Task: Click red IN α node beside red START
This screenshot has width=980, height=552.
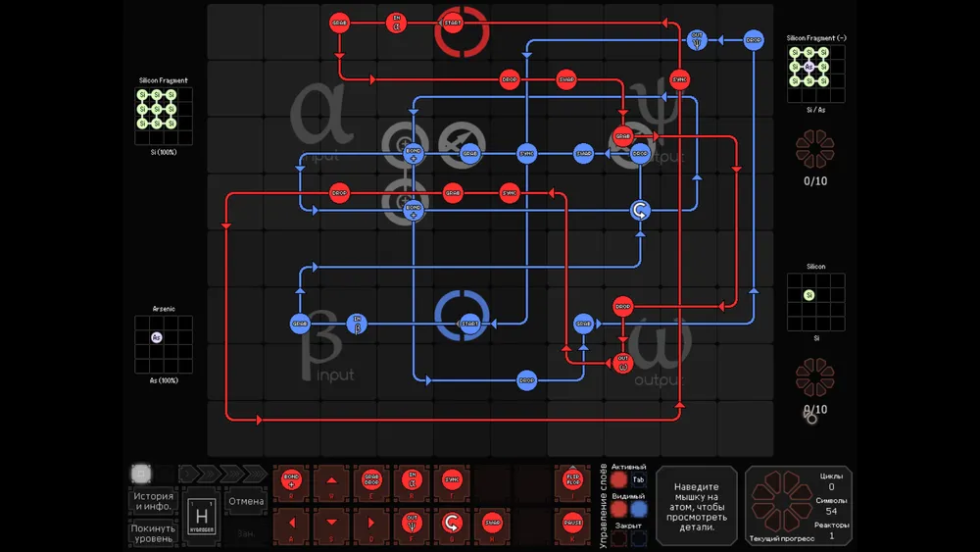Action: (x=396, y=24)
